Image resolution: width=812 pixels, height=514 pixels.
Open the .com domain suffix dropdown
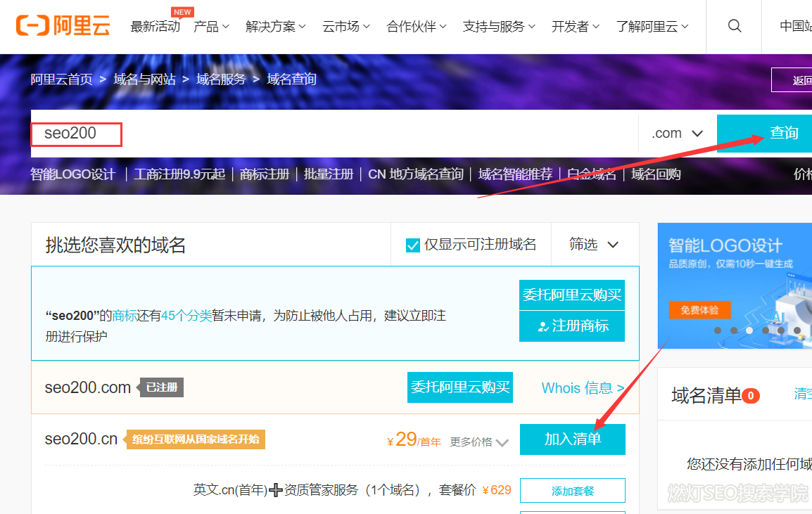click(678, 134)
